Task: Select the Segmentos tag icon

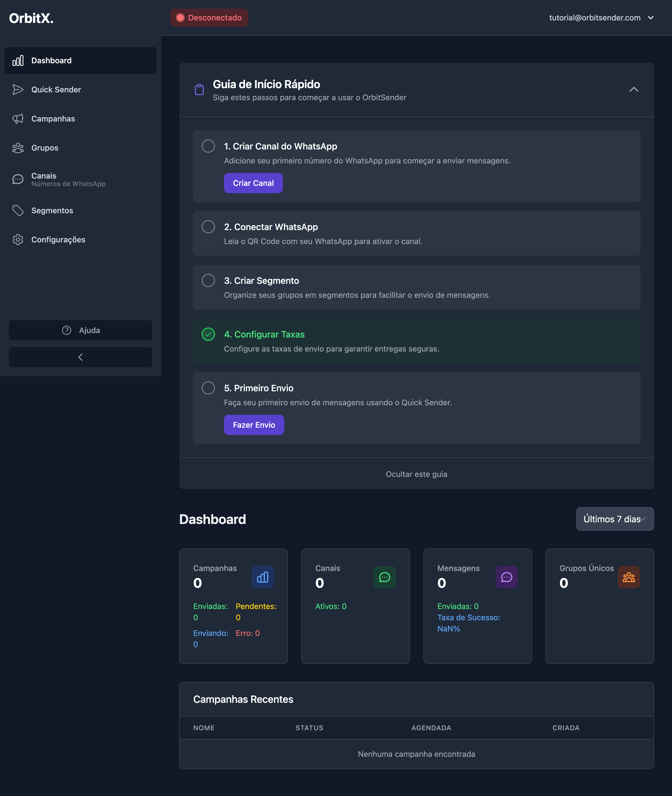Action: click(18, 210)
